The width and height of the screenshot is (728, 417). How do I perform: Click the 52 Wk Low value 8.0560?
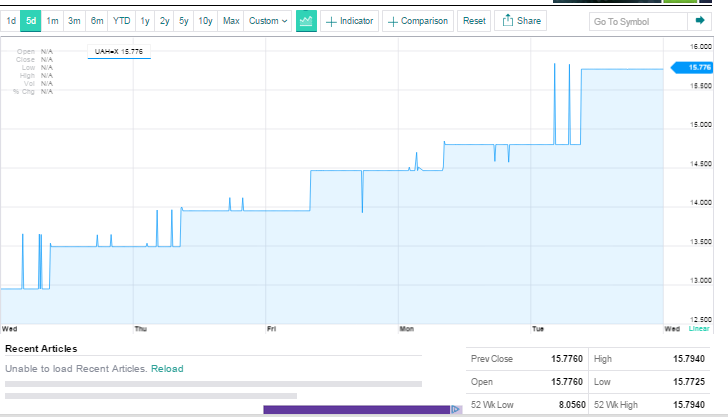coord(572,405)
